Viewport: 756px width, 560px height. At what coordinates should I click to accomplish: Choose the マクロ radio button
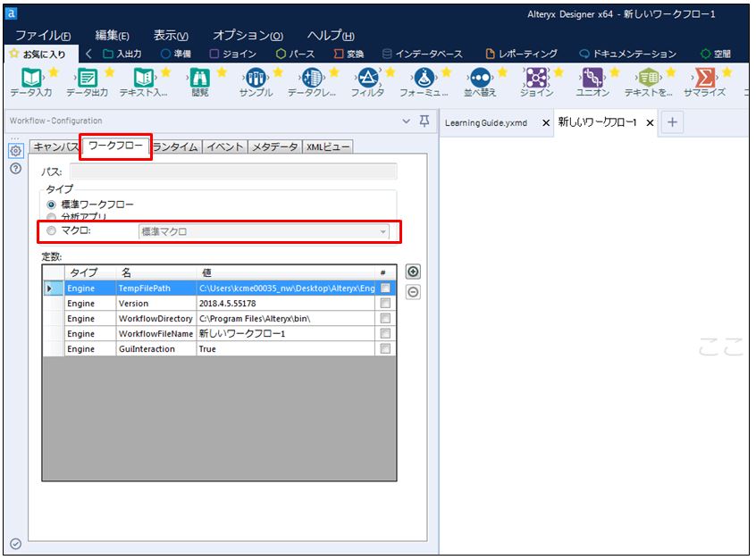51,230
